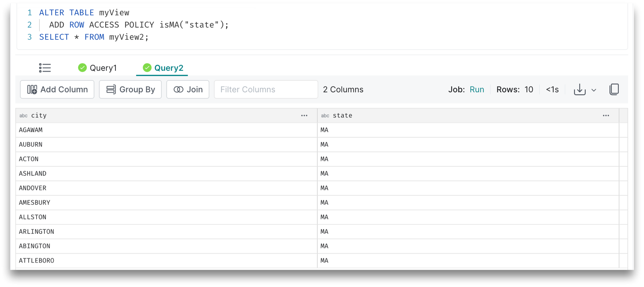The image size is (644, 287).
Task: Click the Join button
Action: tap(188, 90)
